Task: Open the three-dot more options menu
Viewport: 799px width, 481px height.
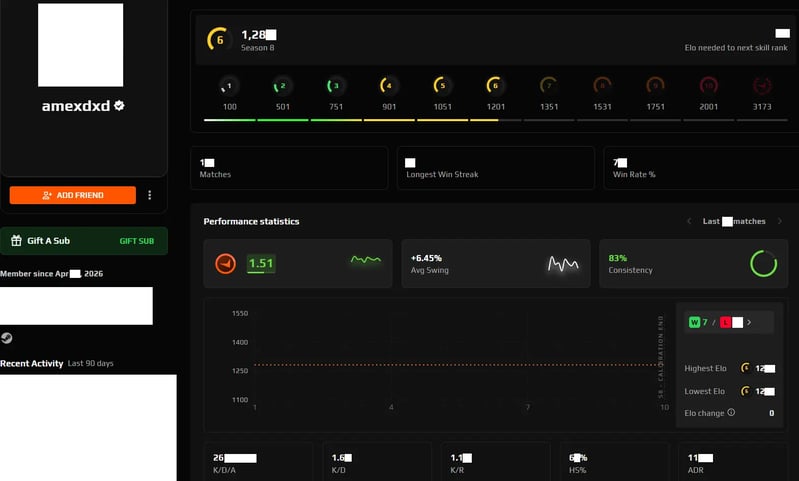Action: pos(149,195)
